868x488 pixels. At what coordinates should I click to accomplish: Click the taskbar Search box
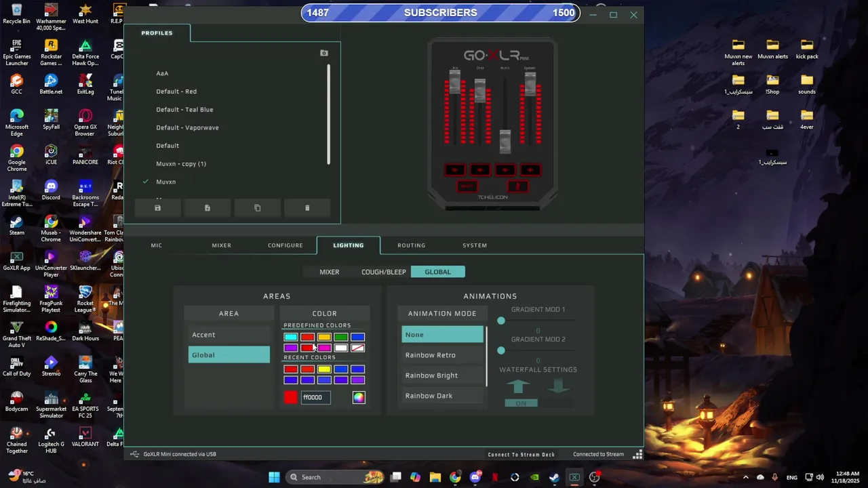coord(334,477)
